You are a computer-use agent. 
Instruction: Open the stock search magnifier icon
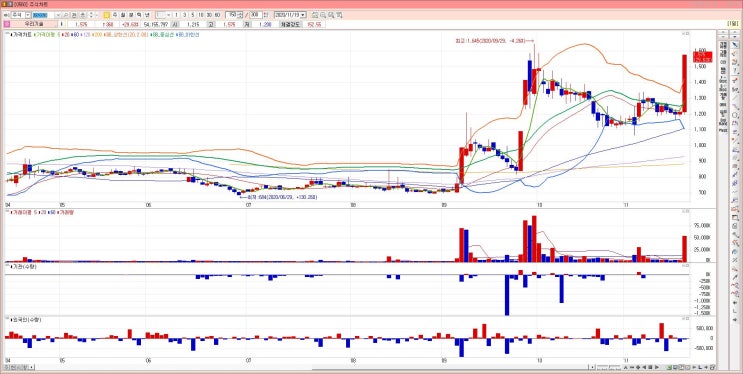[66, 15]
